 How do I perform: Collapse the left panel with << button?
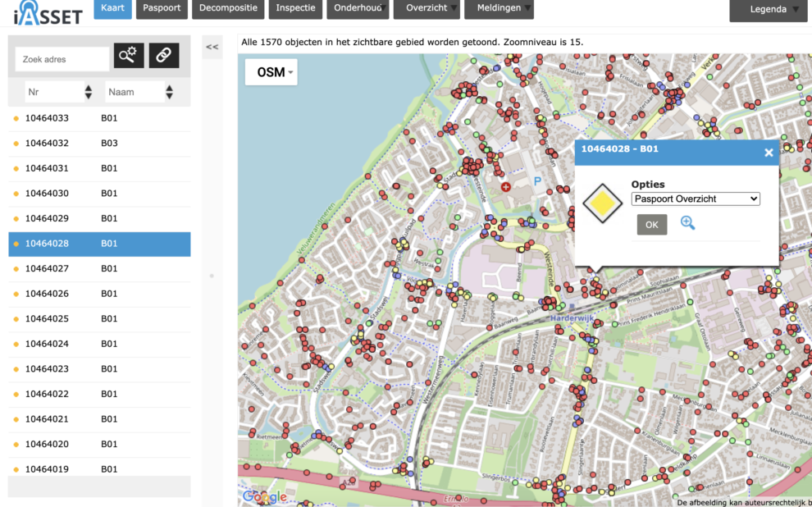(212, 48)
